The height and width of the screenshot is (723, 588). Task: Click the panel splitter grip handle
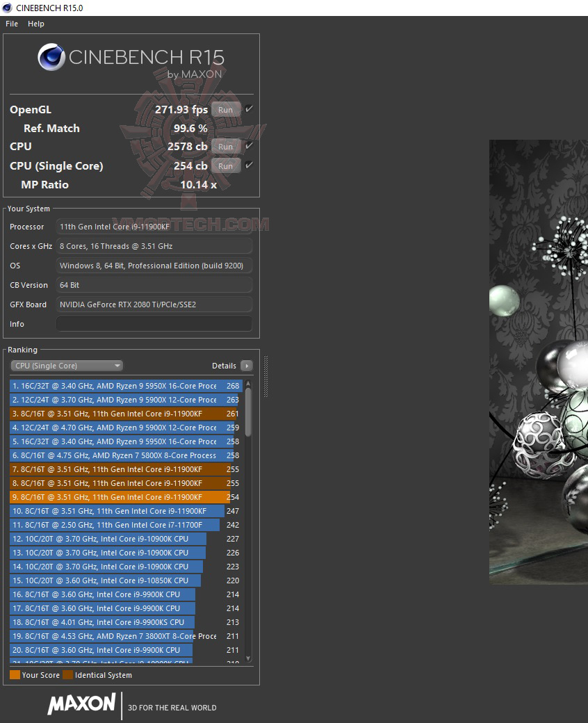tap(266, 376)
